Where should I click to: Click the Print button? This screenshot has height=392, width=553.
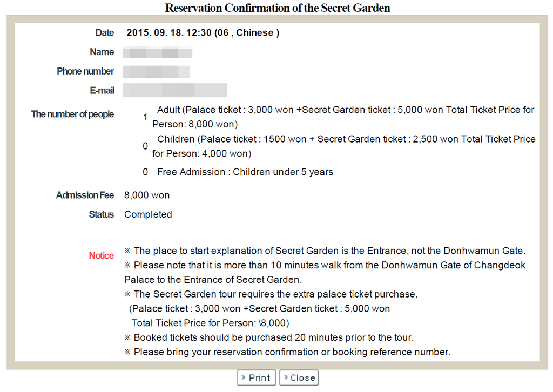(257, 377)
